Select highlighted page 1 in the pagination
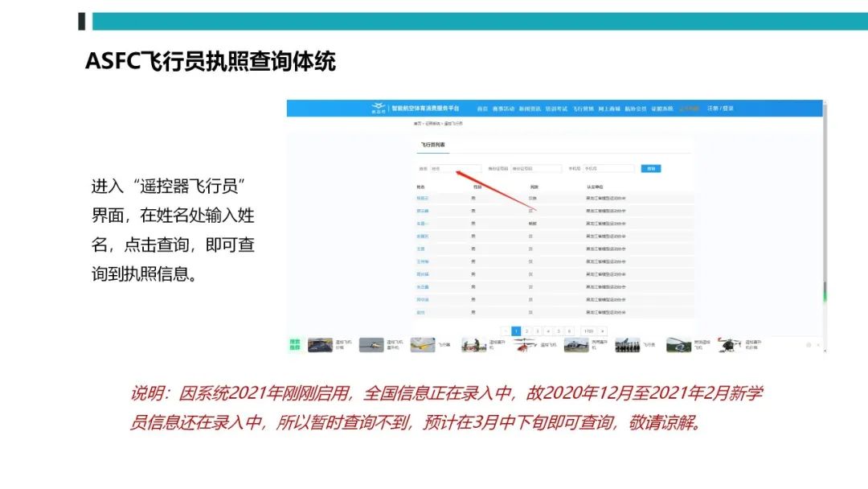 click(516, 331)
